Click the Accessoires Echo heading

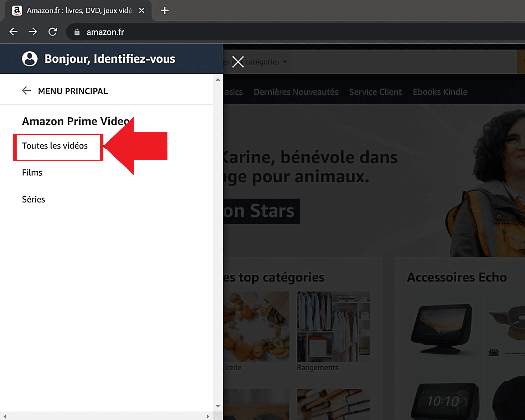(x=457, y=277)
